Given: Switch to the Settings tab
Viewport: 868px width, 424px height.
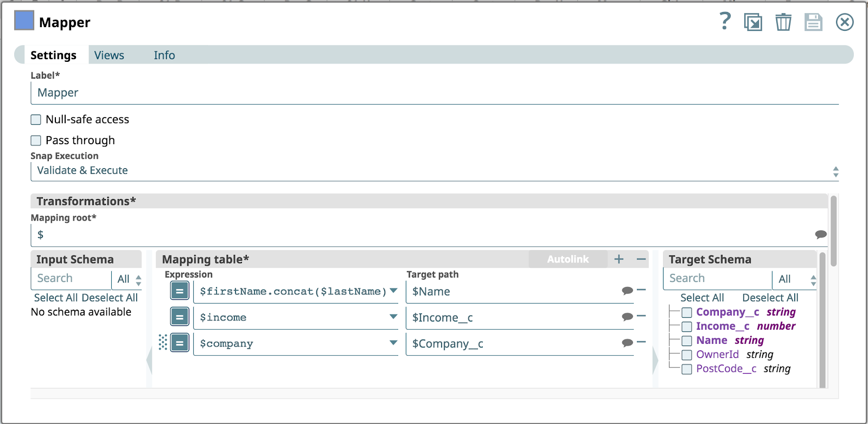Looking at the screenshot, I should click(53, 55).
